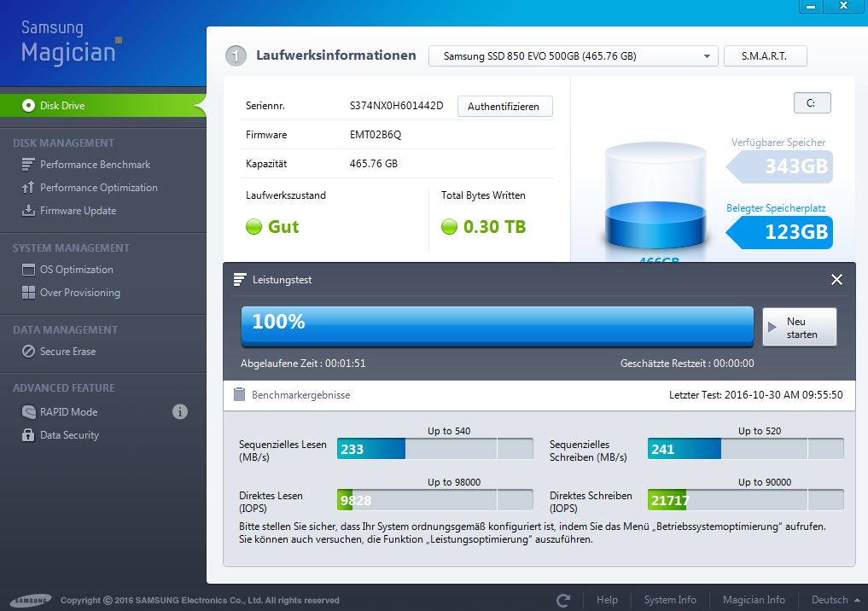Open System Info in footer

click(670, 600)
